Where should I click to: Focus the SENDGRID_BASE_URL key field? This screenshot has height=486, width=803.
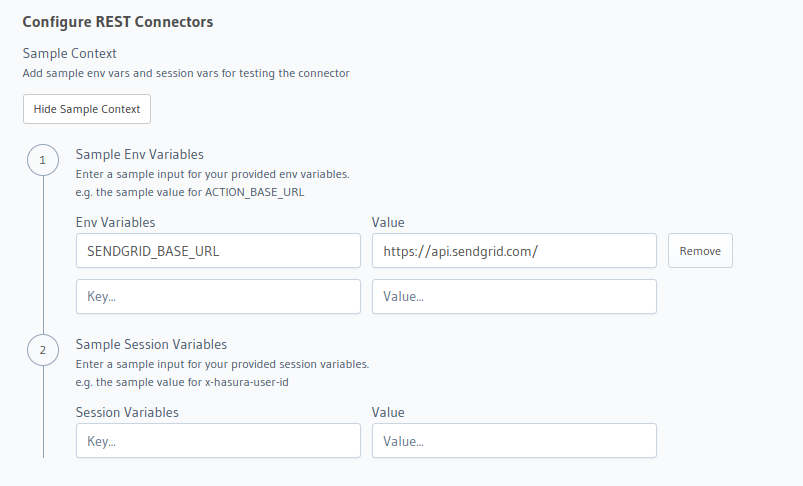tap(218, 251)
